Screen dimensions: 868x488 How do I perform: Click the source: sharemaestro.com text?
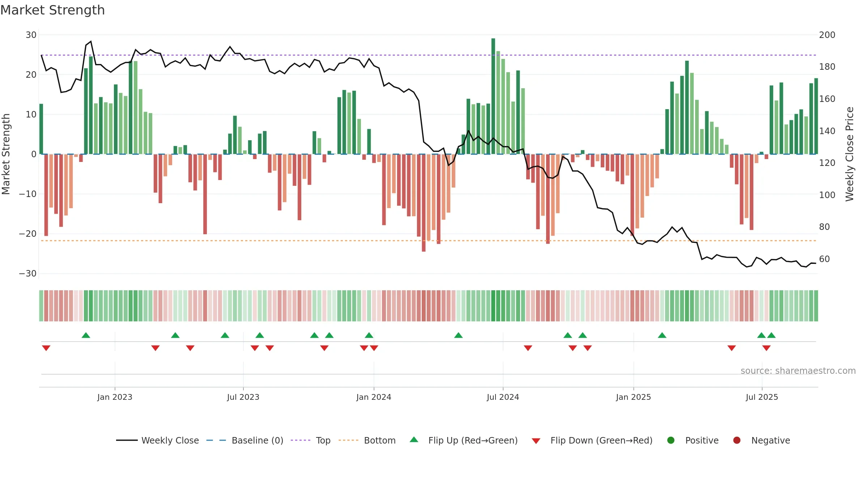(x=798, y=371)
